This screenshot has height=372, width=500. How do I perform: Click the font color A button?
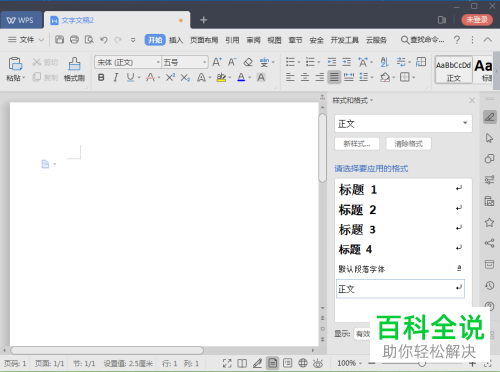pos(241,78)
